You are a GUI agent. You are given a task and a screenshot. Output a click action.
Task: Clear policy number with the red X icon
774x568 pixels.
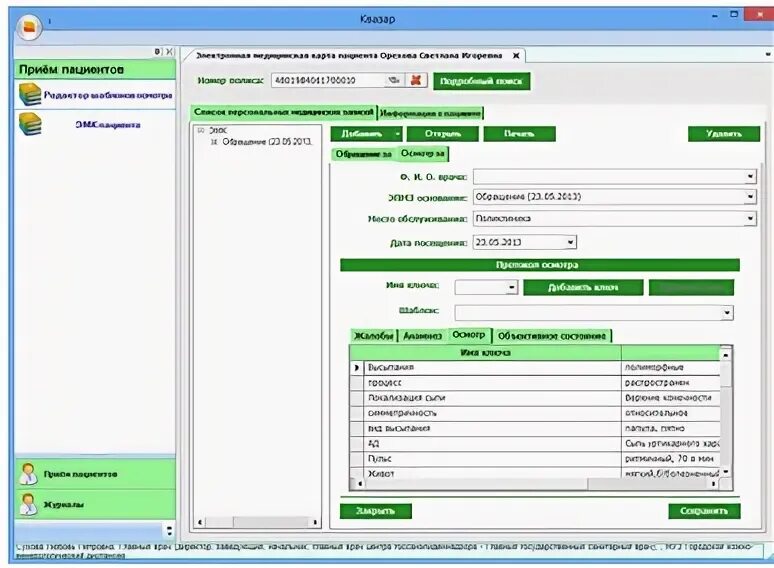[416, 80]
